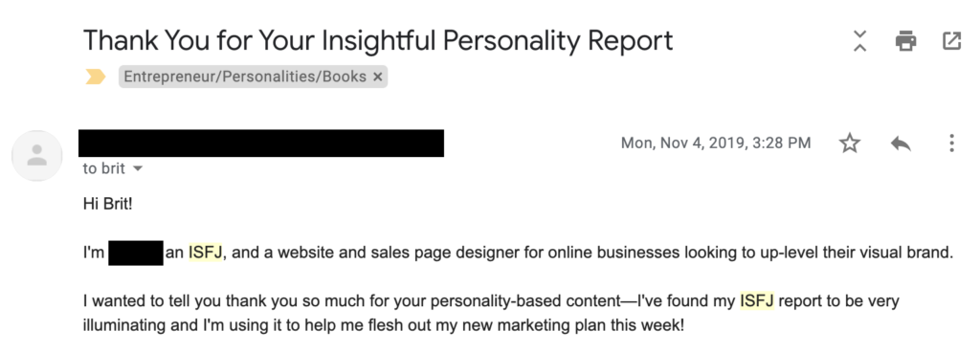Remove the Entrepreneur/Personalities/Books label

(x=377, y=77)
